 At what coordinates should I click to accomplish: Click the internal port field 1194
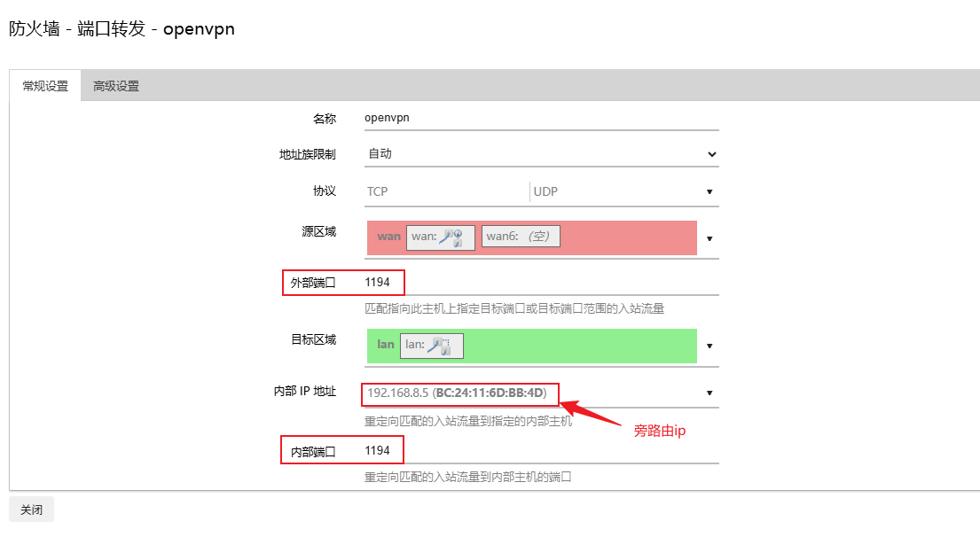(541, 451)
